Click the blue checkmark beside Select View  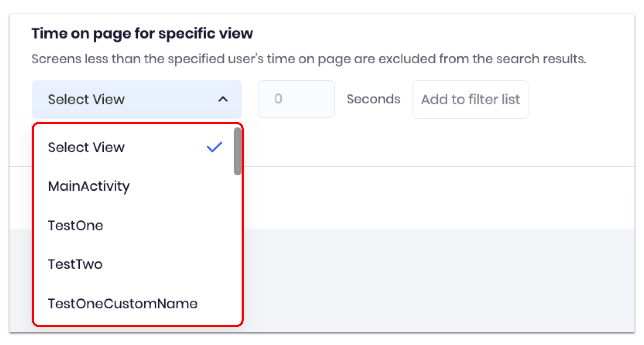pyautogui.click(x=214, y=147)
